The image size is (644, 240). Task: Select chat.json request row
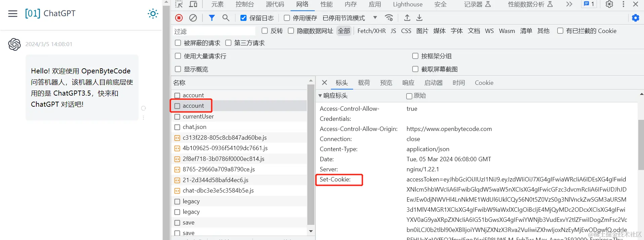[239, 127]
